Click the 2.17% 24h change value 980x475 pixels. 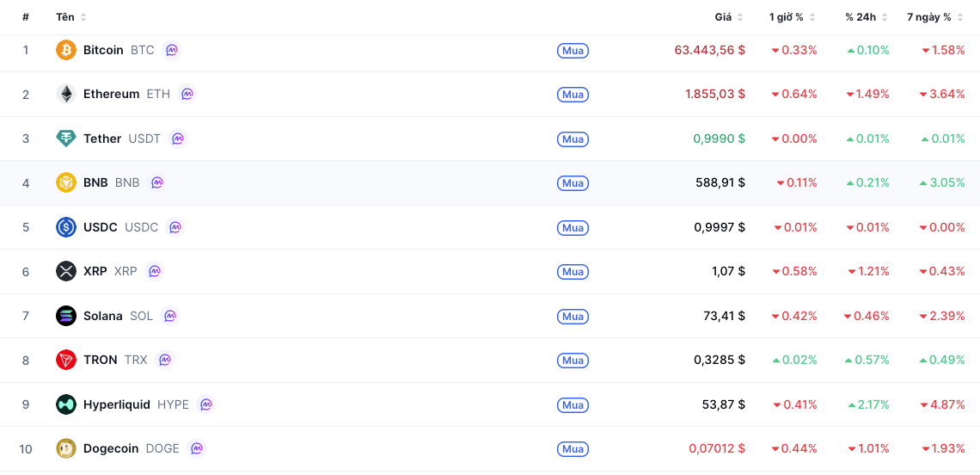click(868, 404)
